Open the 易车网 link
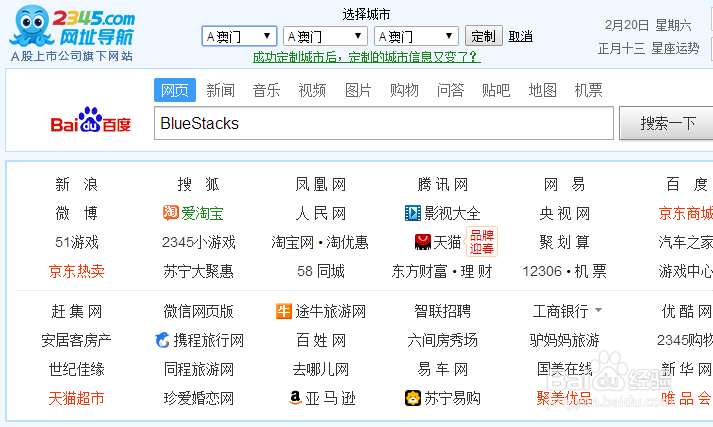713x427 pixels. coord(442,369)
